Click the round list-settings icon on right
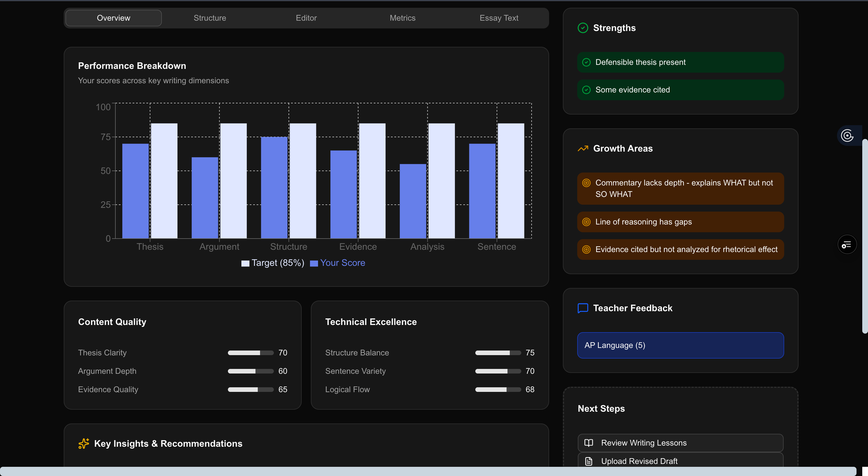This screenshot has height=476, width=868. tap(847, 244)
